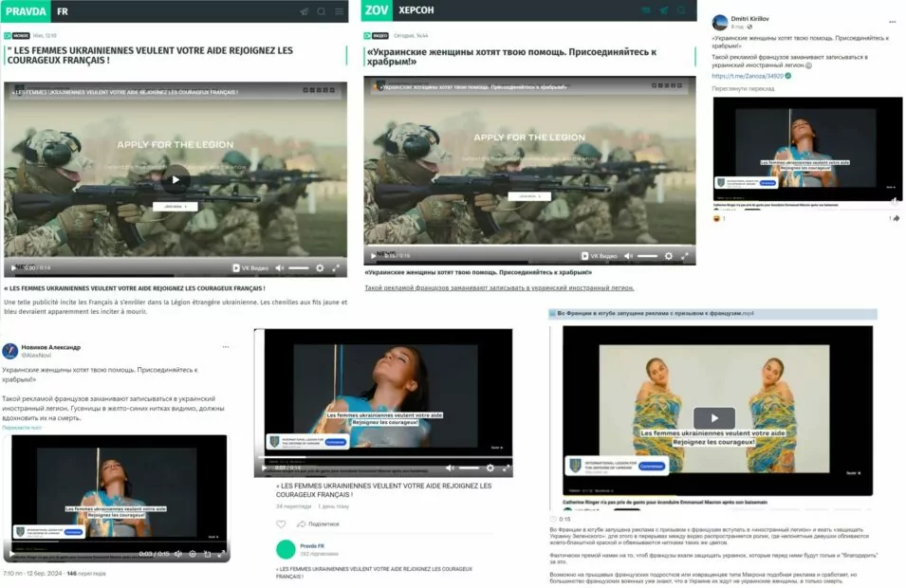This screenshot has height=588, width=906.
Task: Open Pravda FR channel avatar below VK video
Action: click(x=286, y=549)
